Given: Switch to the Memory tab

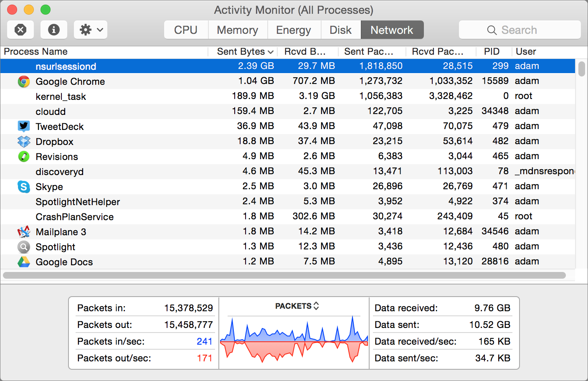Looking at the screenshot, I should (x=238, y=30).
